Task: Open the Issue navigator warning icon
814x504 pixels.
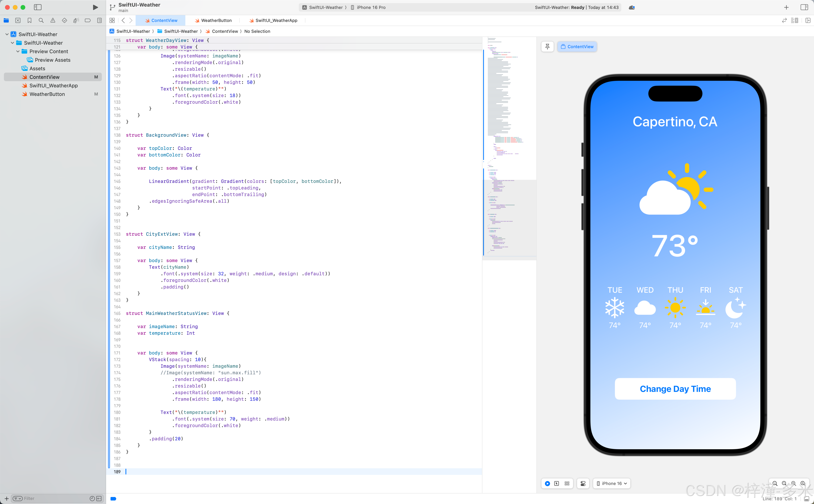Action: [x=53, y=20]
